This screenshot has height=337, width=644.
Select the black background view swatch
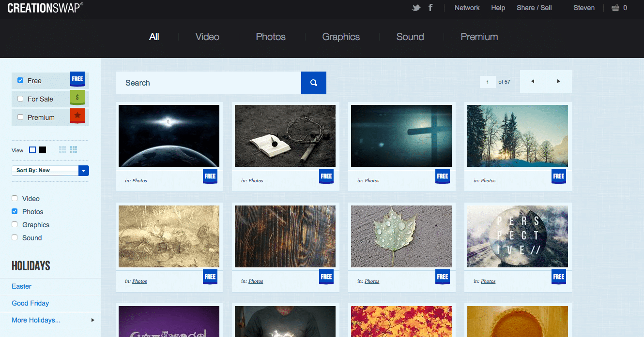[43, 150]
